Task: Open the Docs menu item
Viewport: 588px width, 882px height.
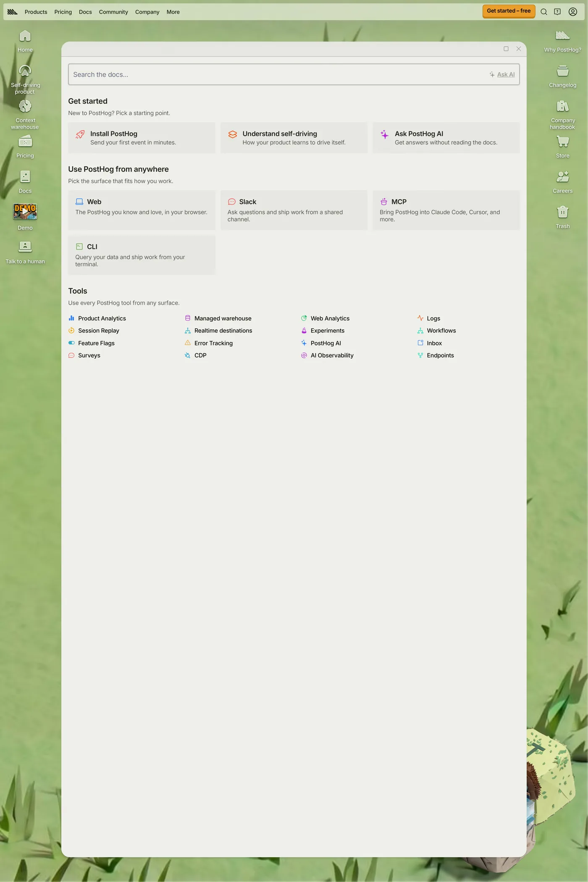Action: [85, 12]
